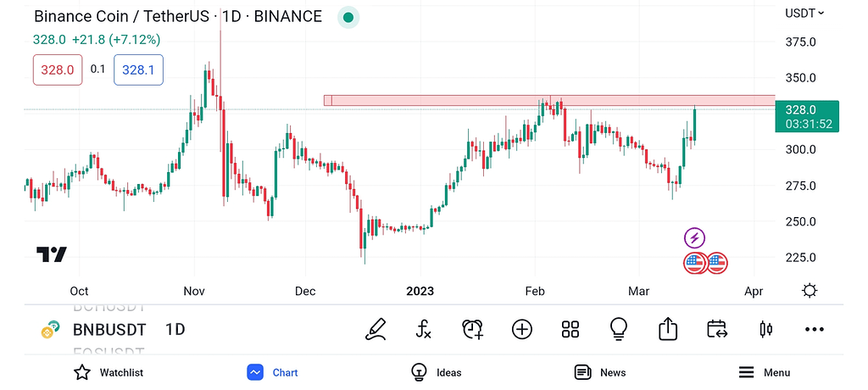Image resolution: width=868 pixels, height=390 pixels.
Task: Click the plus compare symbol icon
Action: [x=521, y=329]
